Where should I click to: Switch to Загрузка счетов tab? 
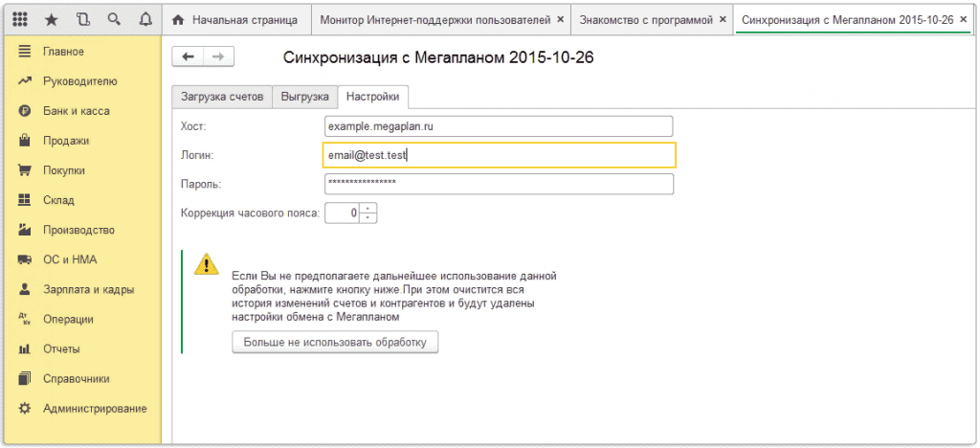click(x=222, y=97)
